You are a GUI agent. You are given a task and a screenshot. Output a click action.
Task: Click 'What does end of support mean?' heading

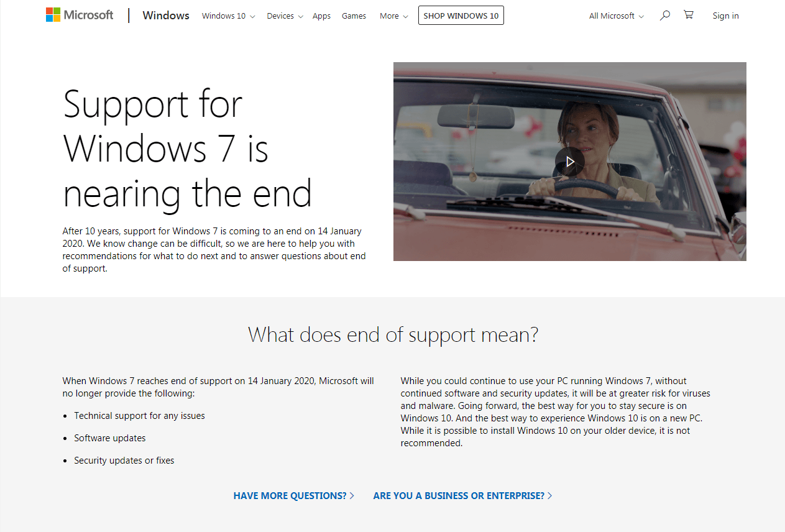pos(393,335)
